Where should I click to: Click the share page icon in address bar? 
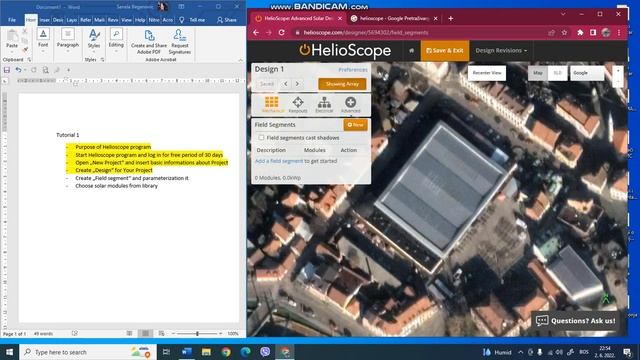point(551,32)
